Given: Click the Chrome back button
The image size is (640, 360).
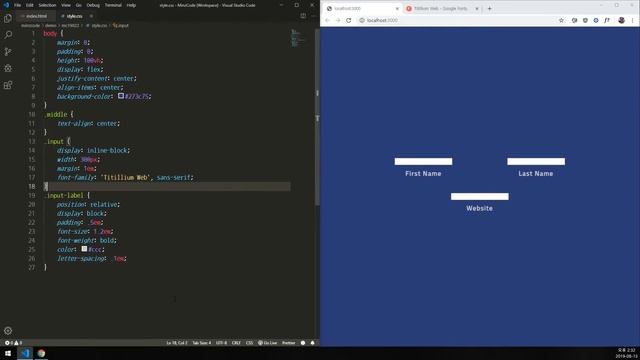Looking at the screenshot, I should pyautogui.click(x=327, y=20).
